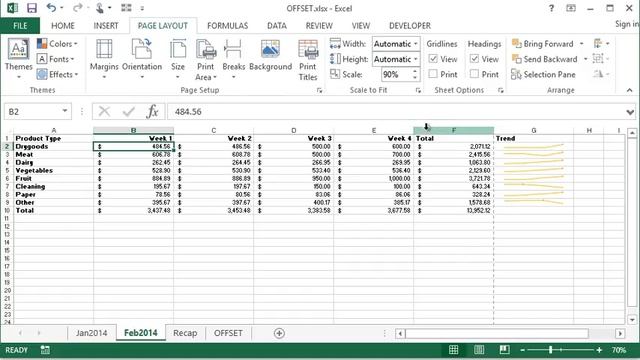The height and width of the screenshot is (360, 640).
Task: Collapse the ribbon with the arrow
Action: 629,90
